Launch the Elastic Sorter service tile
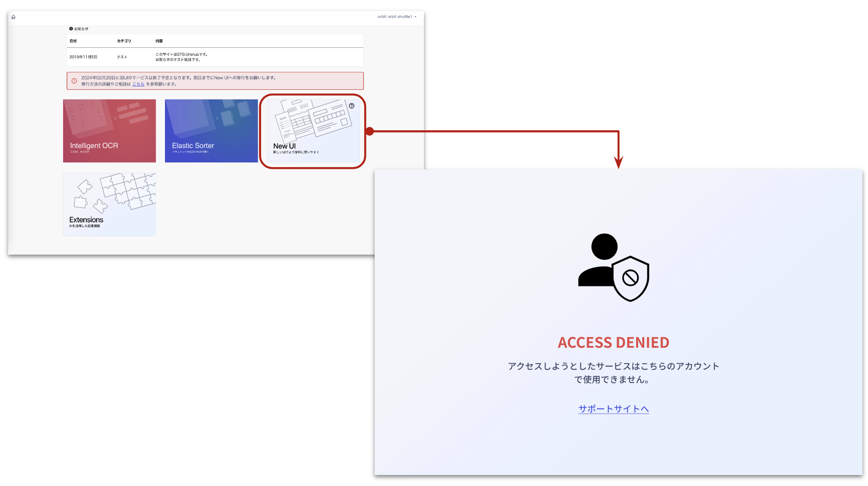868x486 pixels. point(211,131)
